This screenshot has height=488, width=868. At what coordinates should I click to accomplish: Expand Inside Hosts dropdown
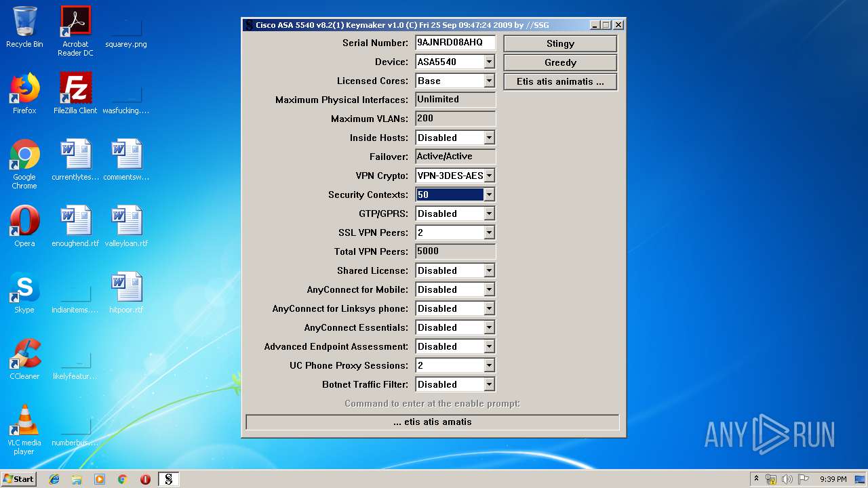pyautogui.click(x=490, y=138)
